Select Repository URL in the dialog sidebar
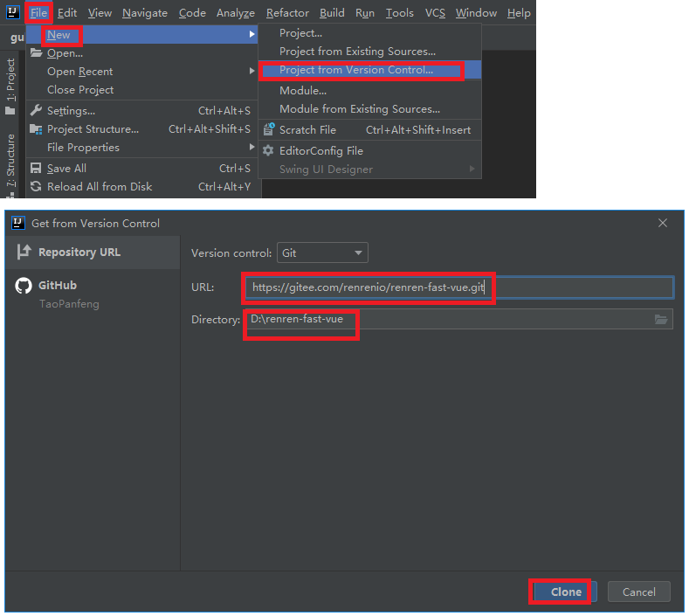 93,253
